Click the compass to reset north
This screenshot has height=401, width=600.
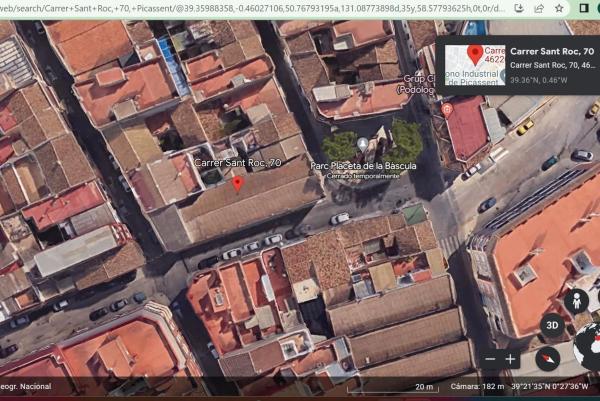tap(546, 359)
